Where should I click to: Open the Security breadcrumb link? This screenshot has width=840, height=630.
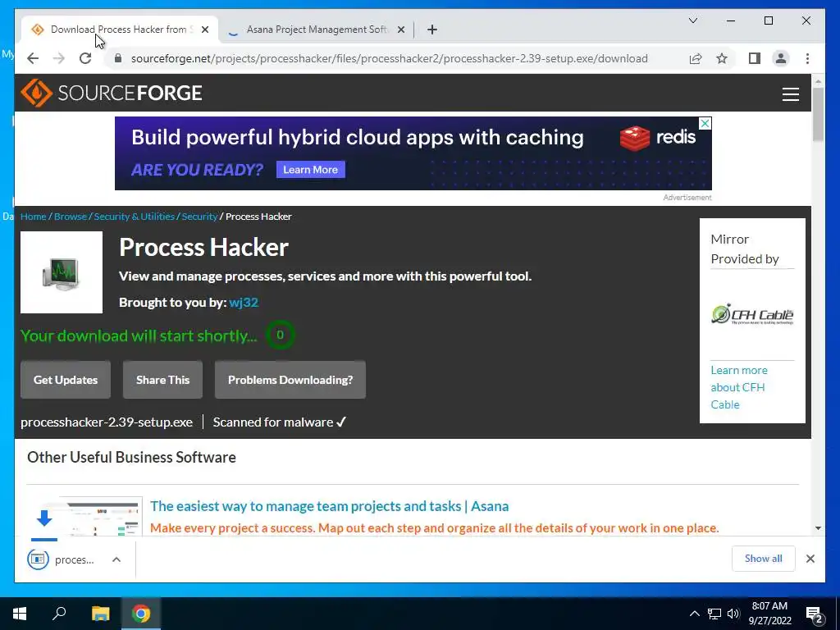click(x=199, y=217)
